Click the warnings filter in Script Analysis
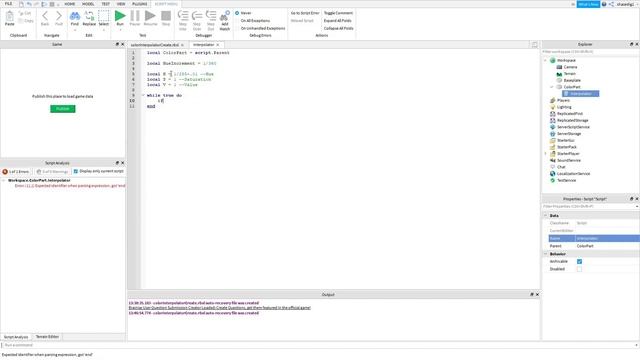Screen dimensions: 640x360 click(52, 172)
